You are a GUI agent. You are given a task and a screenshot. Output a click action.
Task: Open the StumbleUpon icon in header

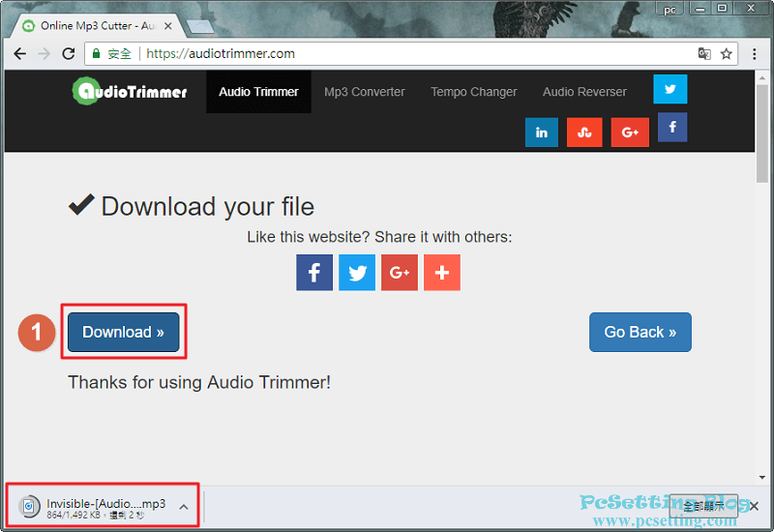click(x=584, y=133)
